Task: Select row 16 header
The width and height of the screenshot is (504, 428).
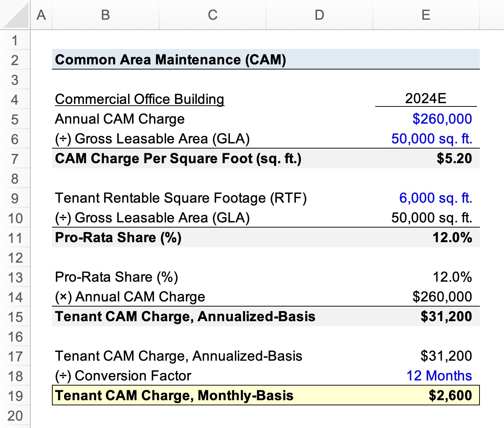Action: pyautogui.click(x=15, y=336)
